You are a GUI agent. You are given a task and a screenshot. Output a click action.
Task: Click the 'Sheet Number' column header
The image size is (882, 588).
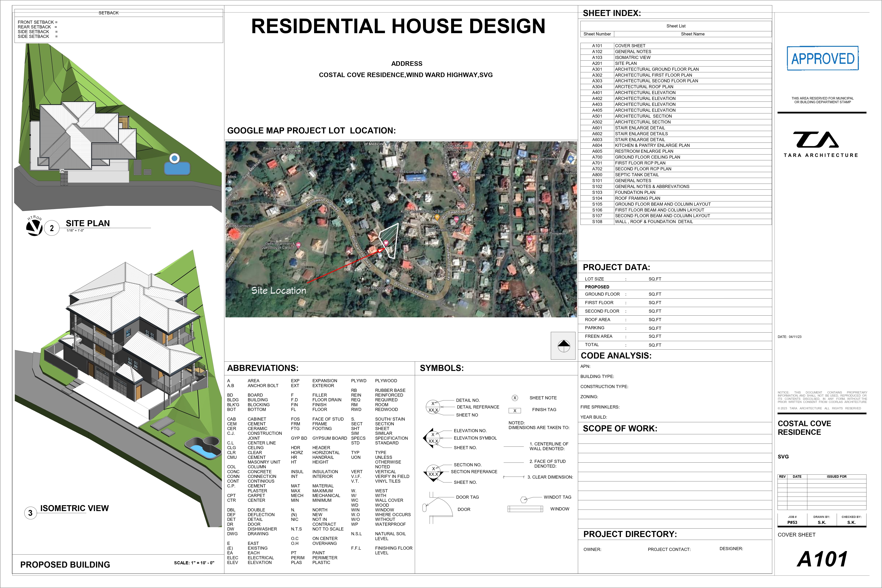[597, 34]
